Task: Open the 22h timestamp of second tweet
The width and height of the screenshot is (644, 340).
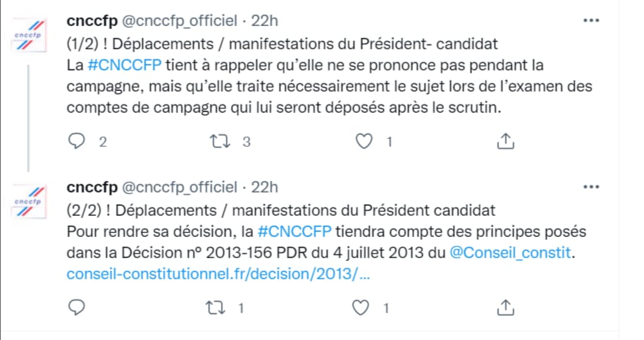Action: pyautogui.click(x=265, y=188)
